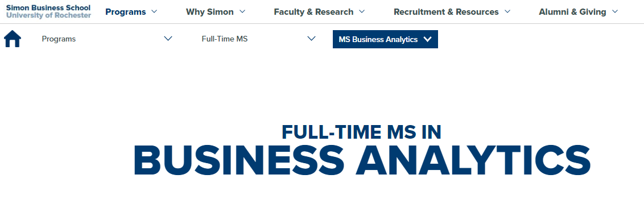Click the University of Rochester logo text
Screen dimensions: 644x216
point(48,15)
